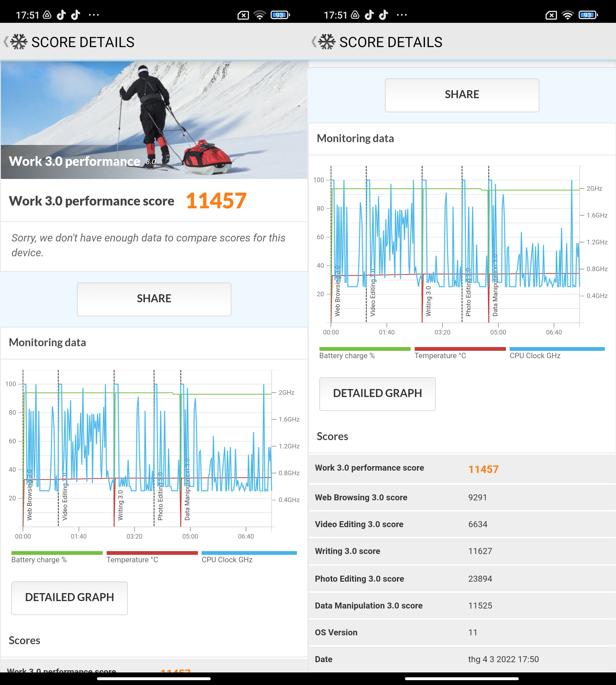
Task: Tap the blue CPU Clock legend bar, right screen
Action: [x=557, y=349]
